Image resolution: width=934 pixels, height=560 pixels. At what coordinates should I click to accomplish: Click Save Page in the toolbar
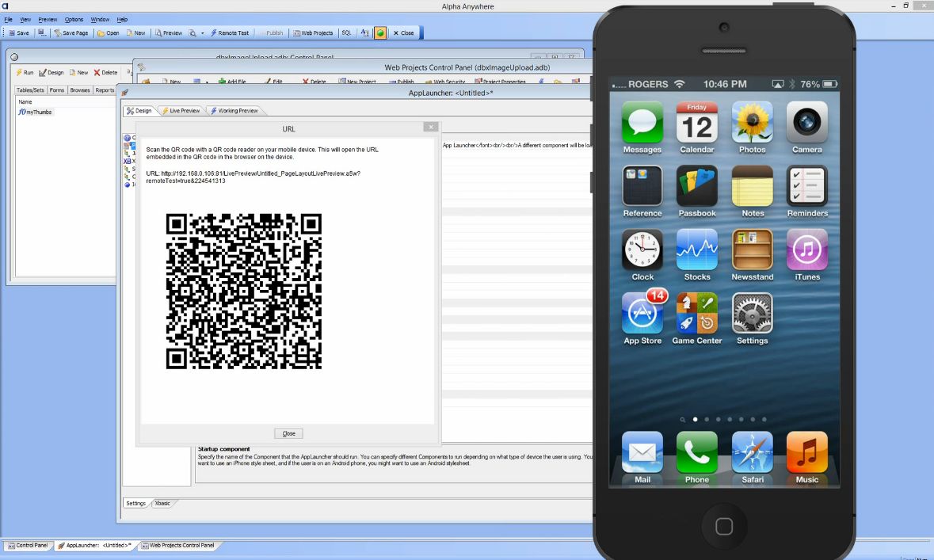pyautogui.click(x=71, y=32)
